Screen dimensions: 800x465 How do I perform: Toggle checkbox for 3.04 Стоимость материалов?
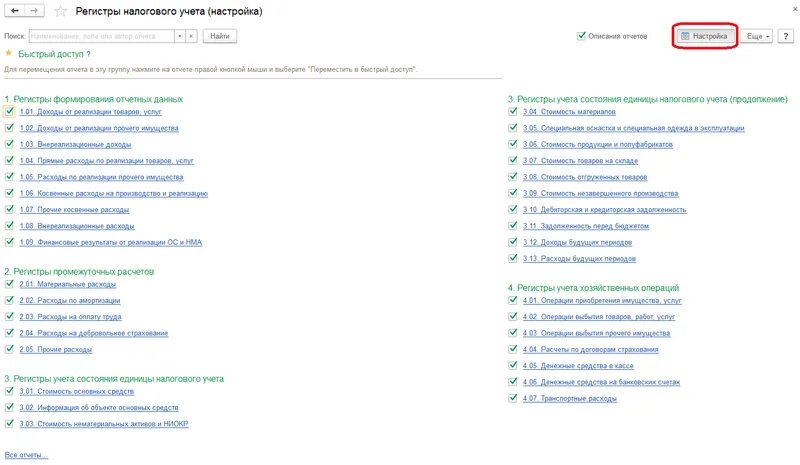(513, 111)
